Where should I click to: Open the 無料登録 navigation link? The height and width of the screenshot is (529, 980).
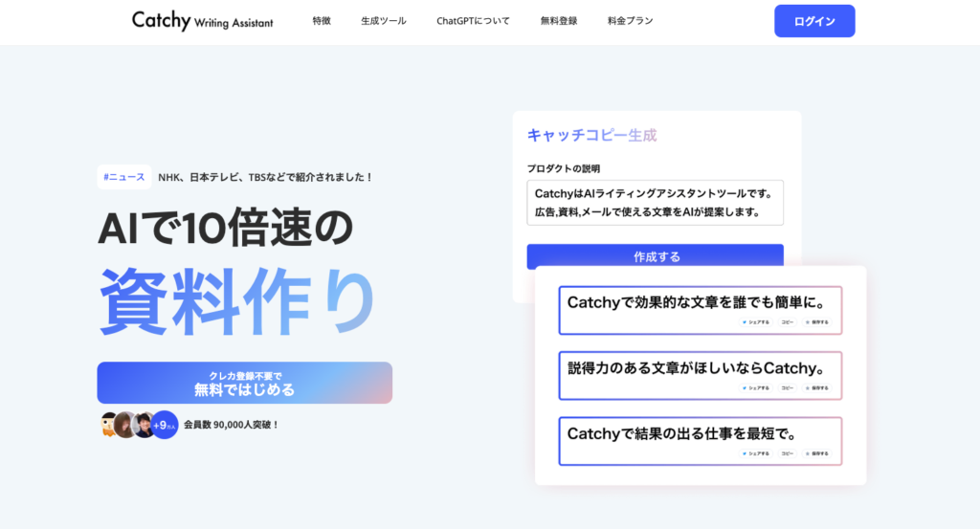point(559,21)
